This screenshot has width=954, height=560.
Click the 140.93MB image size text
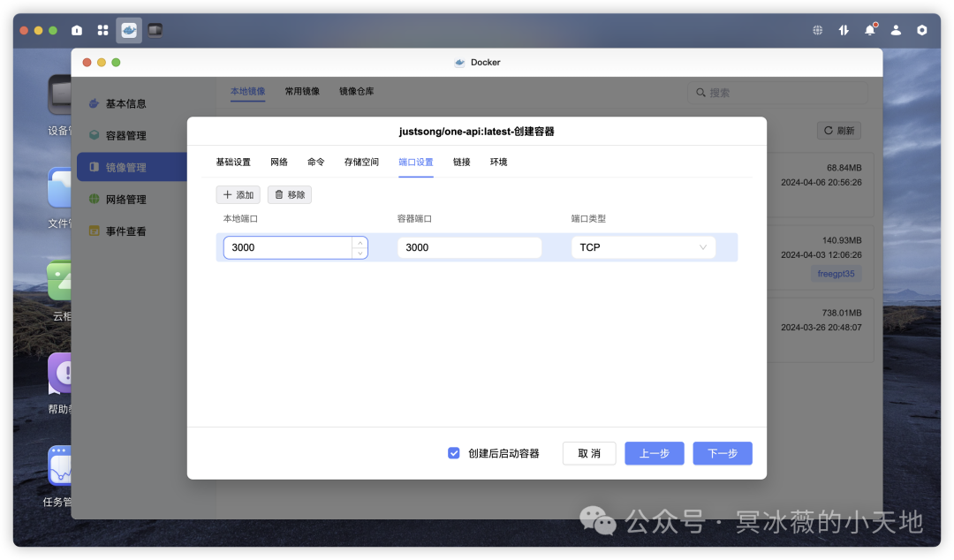pos(842,240)
